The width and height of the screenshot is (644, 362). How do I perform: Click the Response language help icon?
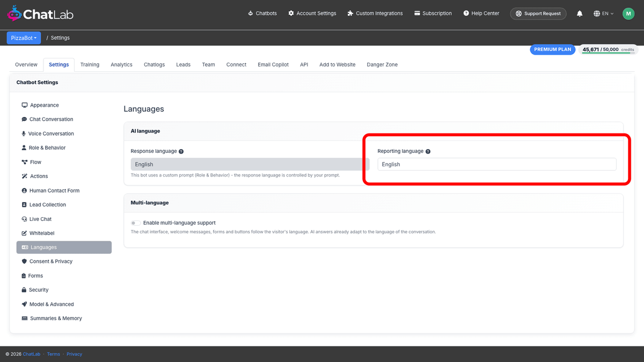coord(181,152)
